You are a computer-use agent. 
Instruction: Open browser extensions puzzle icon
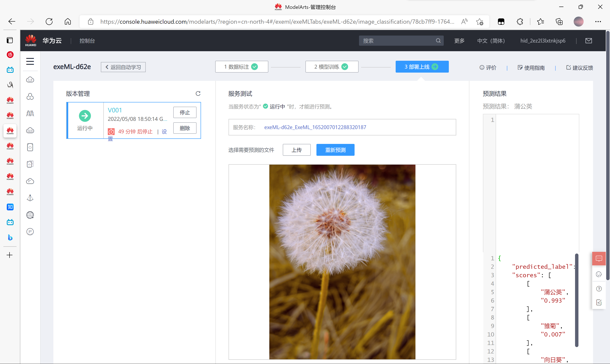[x=520, y=22]
